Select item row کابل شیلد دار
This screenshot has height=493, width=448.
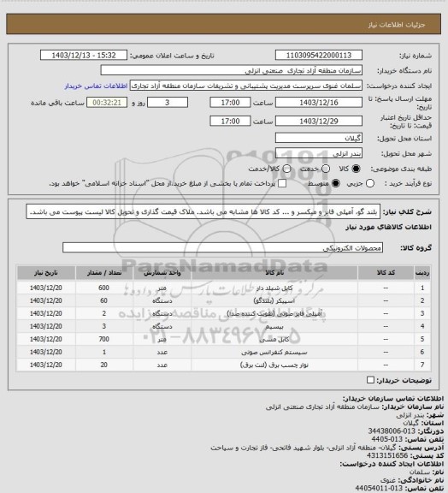224,288
